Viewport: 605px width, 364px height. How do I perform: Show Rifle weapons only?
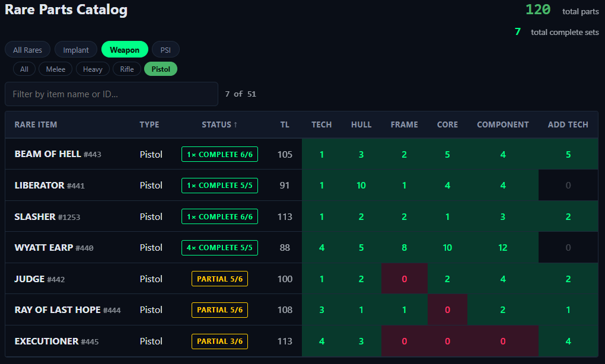point(127,69)
